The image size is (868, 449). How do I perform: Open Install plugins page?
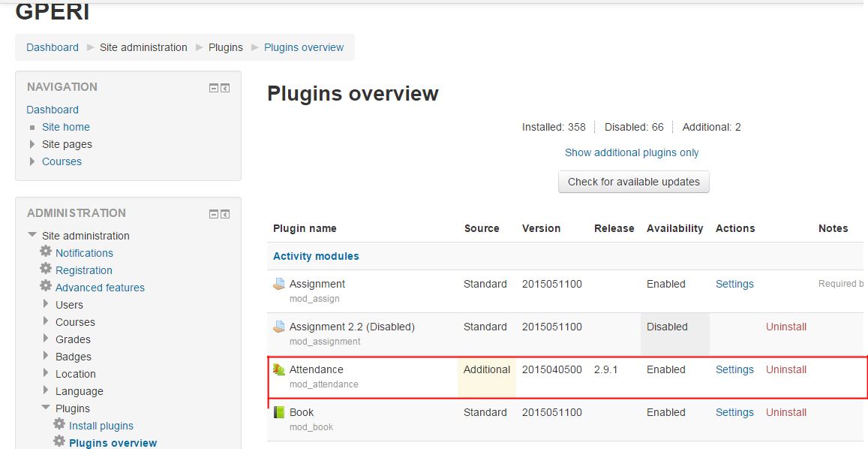(101, 426)
